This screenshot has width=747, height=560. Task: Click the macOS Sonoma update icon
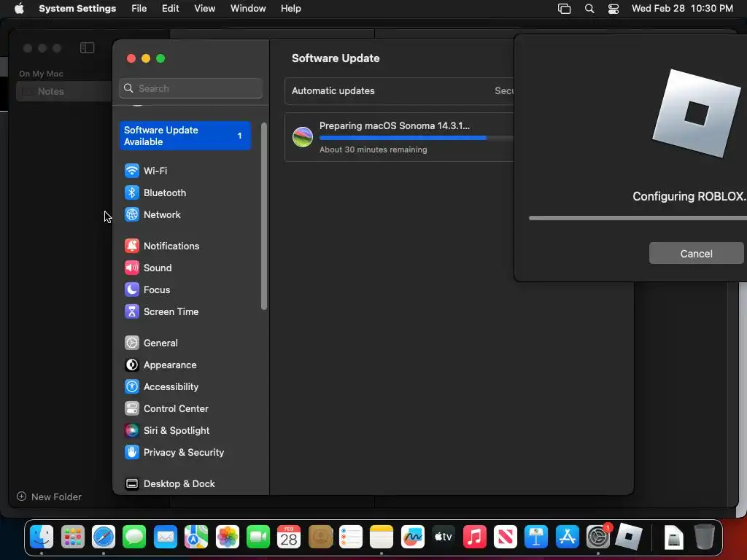(303, 137)
